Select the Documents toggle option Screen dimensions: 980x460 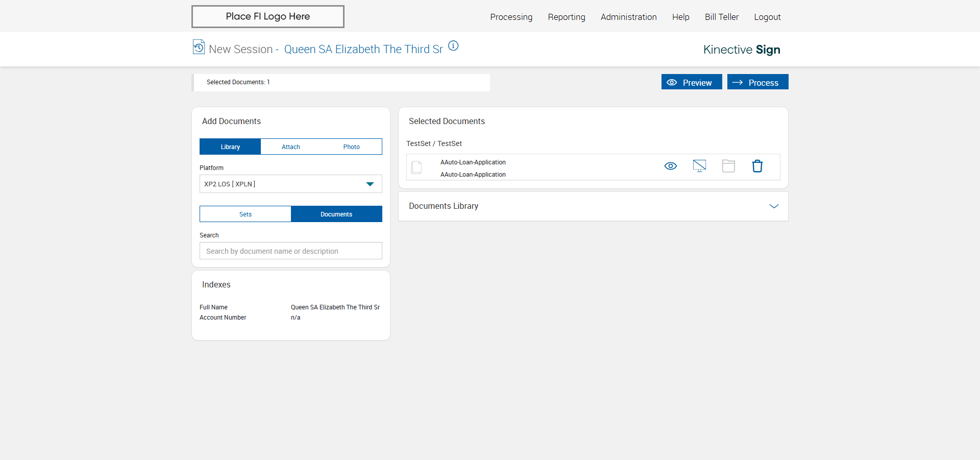pyautogui.click(x=336, y=214)
